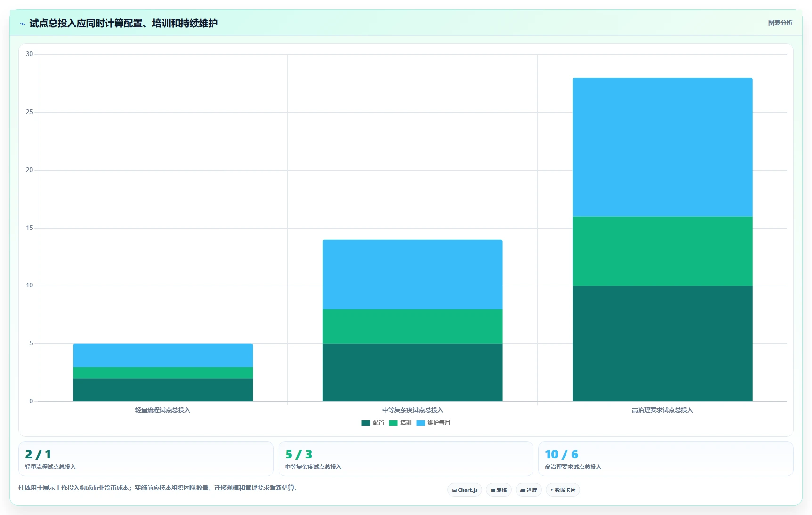812x515 pixels.
Task: Click the y-axis value 30
Action: click(x=29, y=54)
